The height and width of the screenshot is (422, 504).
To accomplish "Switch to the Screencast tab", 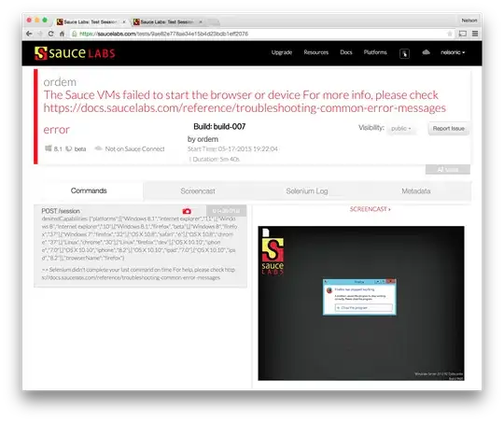I will [198, 191].
